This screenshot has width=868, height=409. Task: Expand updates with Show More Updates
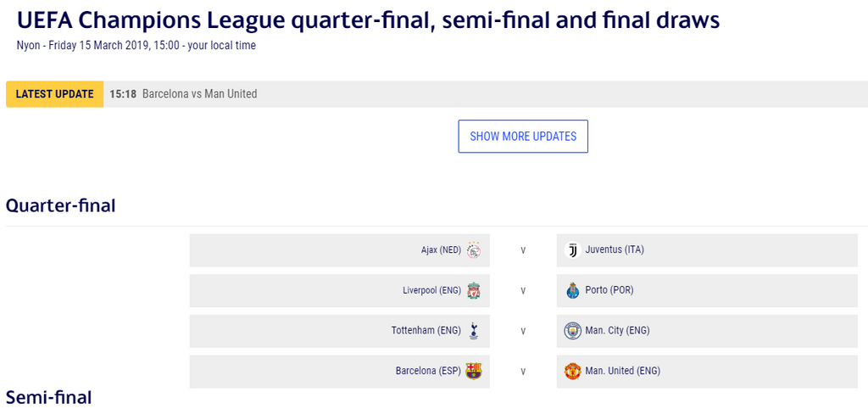click(x=523, y=137)
